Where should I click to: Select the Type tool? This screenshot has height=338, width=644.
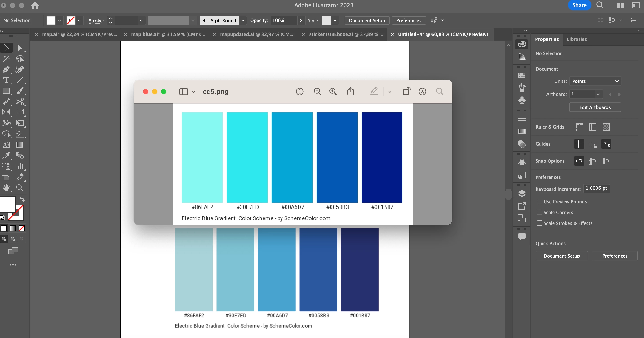coord(6,80)
